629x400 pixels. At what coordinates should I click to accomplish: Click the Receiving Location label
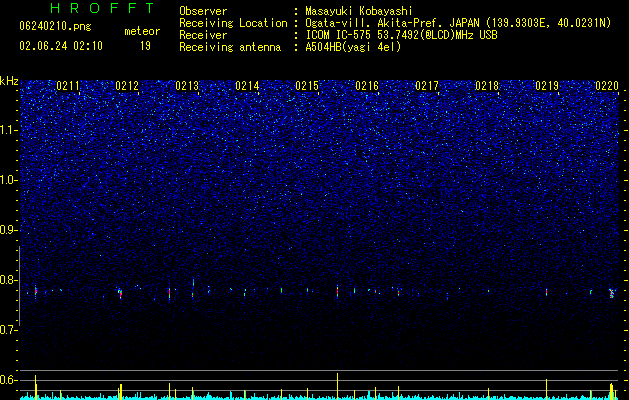click(x=233, y=23)
